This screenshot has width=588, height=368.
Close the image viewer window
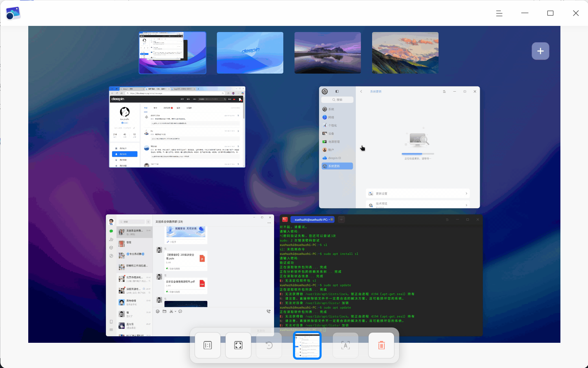coord(576,13)
